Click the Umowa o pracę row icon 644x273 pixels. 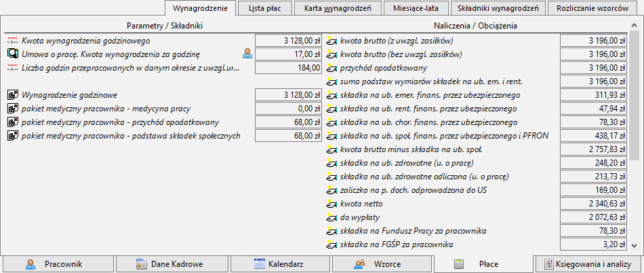click(x=12, y=54)
